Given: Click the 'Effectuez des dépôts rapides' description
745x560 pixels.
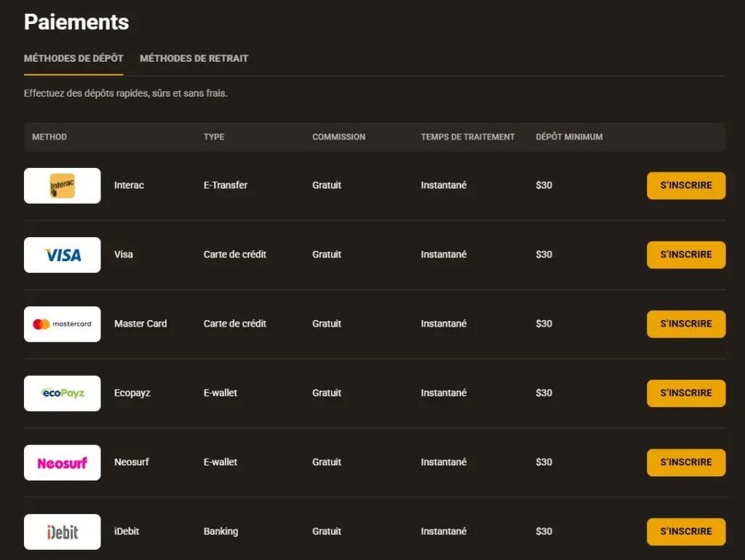Looking at the screenshot, I should (x=126, y=93).
